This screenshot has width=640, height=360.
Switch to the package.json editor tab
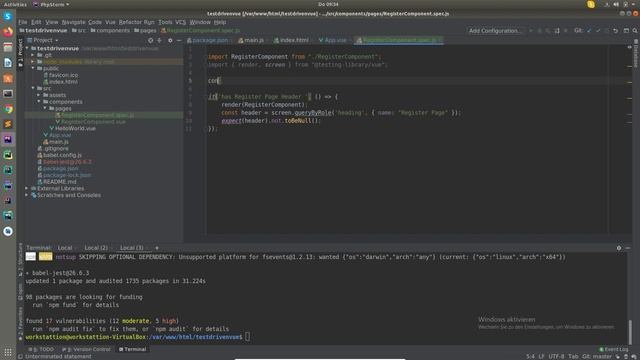(x=210, y=40)
